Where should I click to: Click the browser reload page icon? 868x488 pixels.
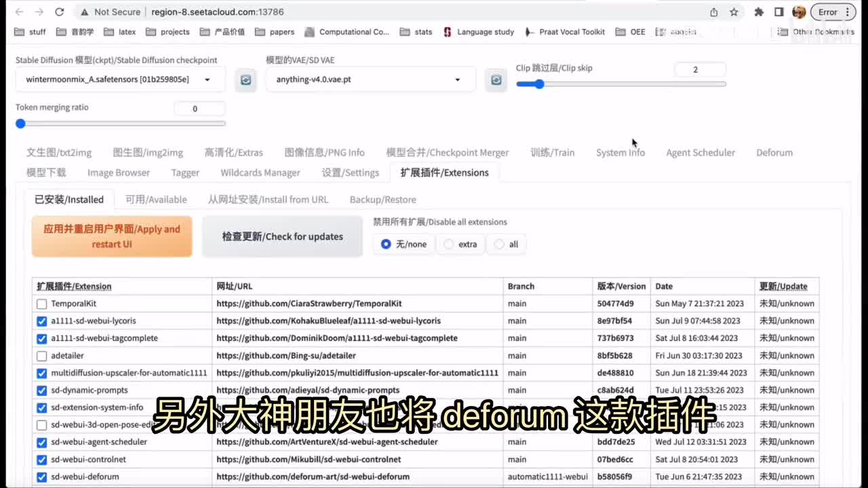click(60, 12)
